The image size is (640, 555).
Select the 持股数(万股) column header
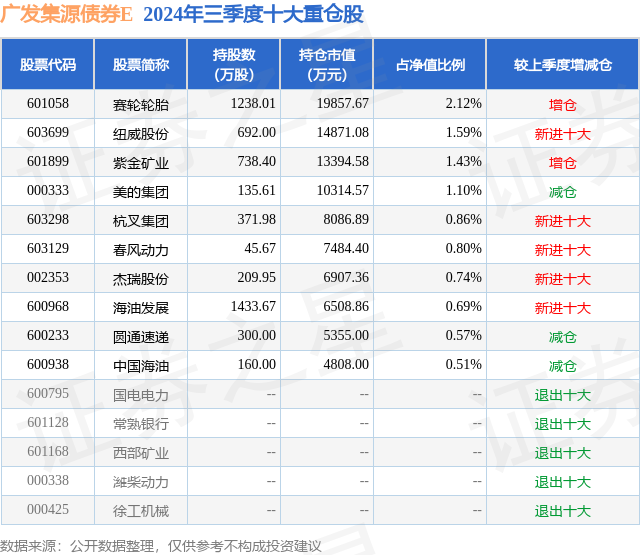[233, 64]
